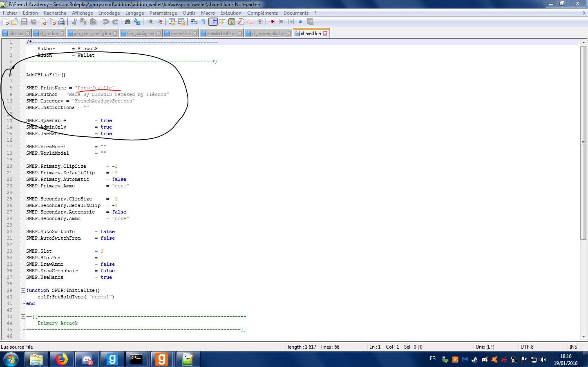Switch to the cl_policecalls.lua tab
588x367 pixels.
[x=268, y=33]
